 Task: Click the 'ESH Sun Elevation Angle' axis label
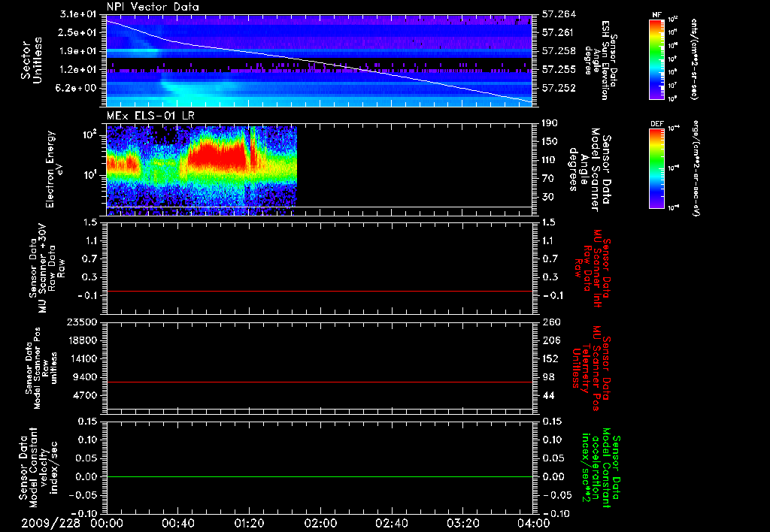(599, 60)
